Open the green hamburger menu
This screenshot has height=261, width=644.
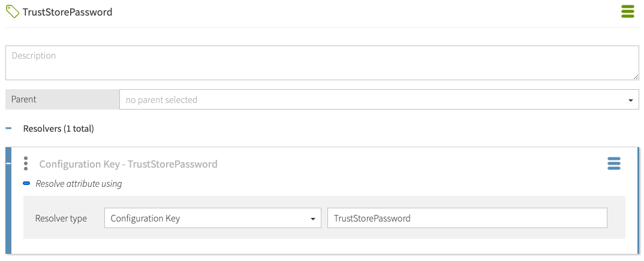click(x=627, y=11)
